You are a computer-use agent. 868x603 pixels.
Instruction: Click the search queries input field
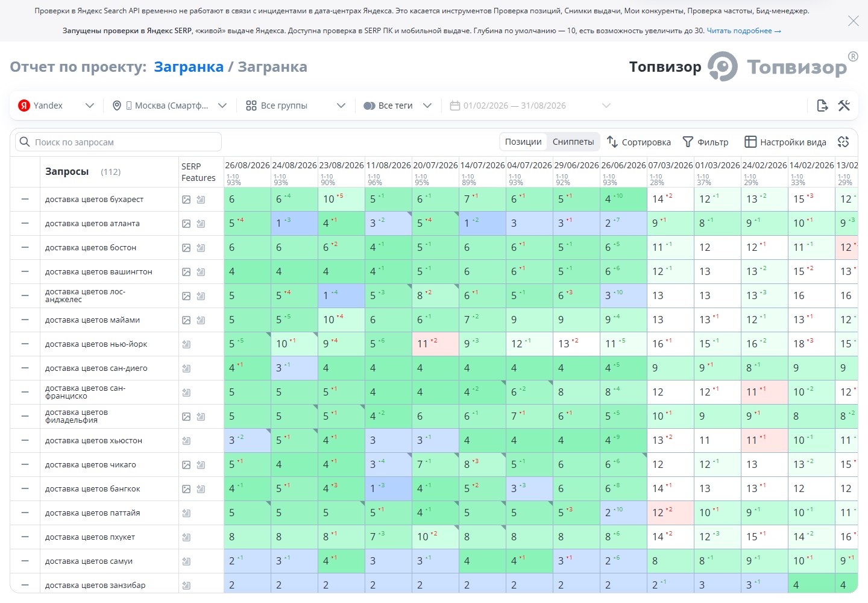click(119, 142)
